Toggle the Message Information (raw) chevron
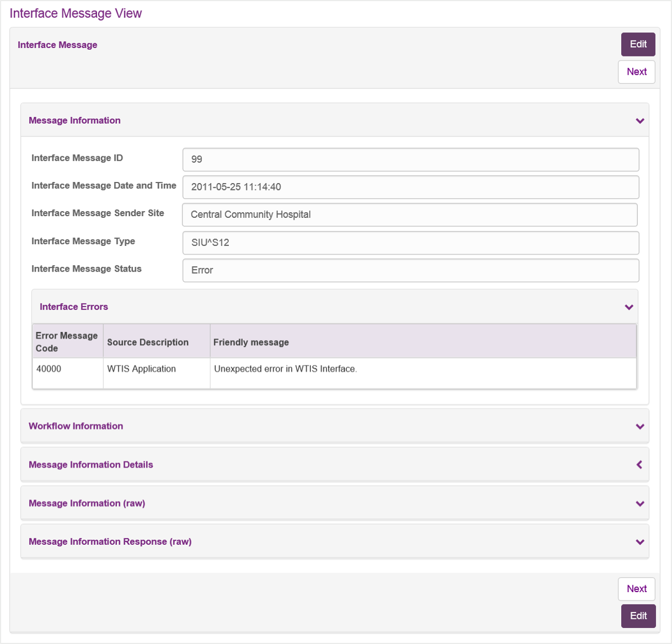 point(640,504)
